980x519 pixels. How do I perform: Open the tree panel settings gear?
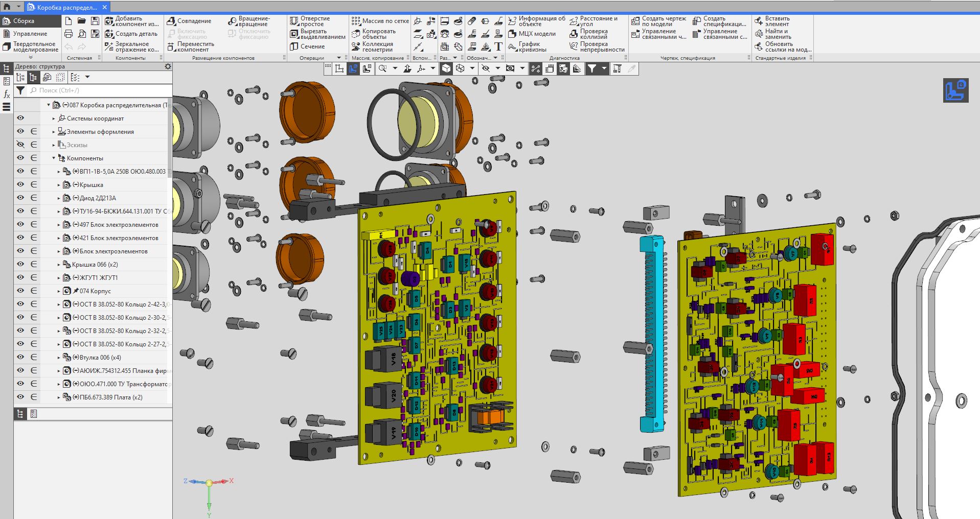168,66
